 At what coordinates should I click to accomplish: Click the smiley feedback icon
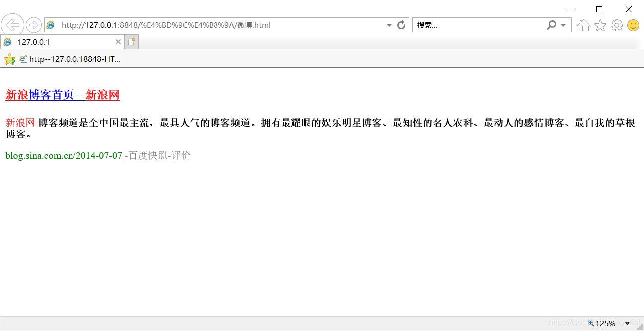pyautogui.click(x=633, y=25)
